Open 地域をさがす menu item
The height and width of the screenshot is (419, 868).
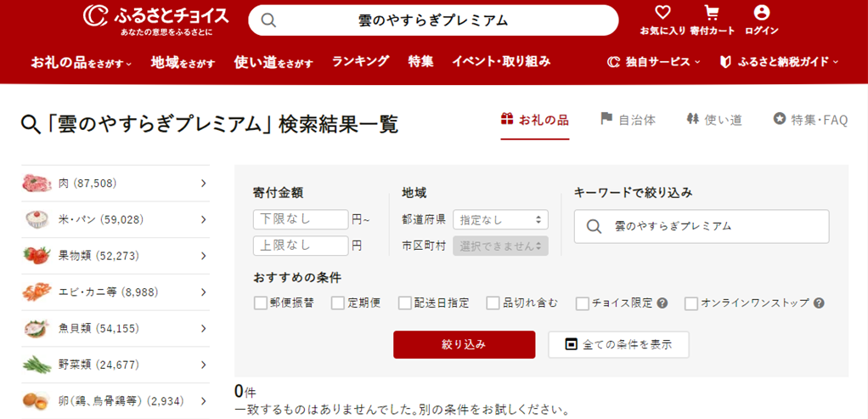coord(183,62)
